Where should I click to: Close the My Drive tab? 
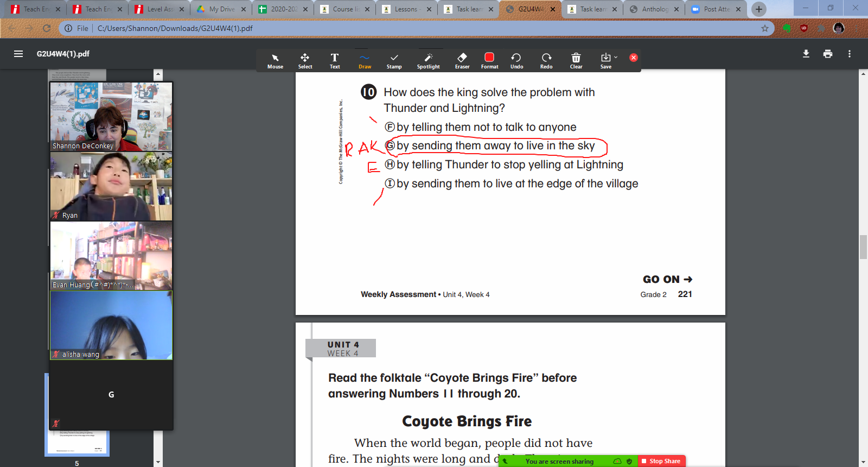(244, 9)
